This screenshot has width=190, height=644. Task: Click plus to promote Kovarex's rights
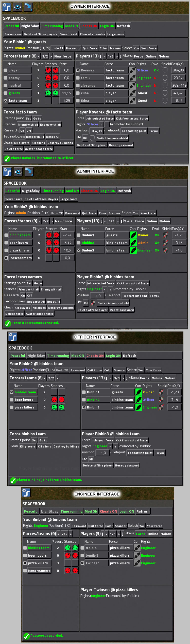coord(107,124)
